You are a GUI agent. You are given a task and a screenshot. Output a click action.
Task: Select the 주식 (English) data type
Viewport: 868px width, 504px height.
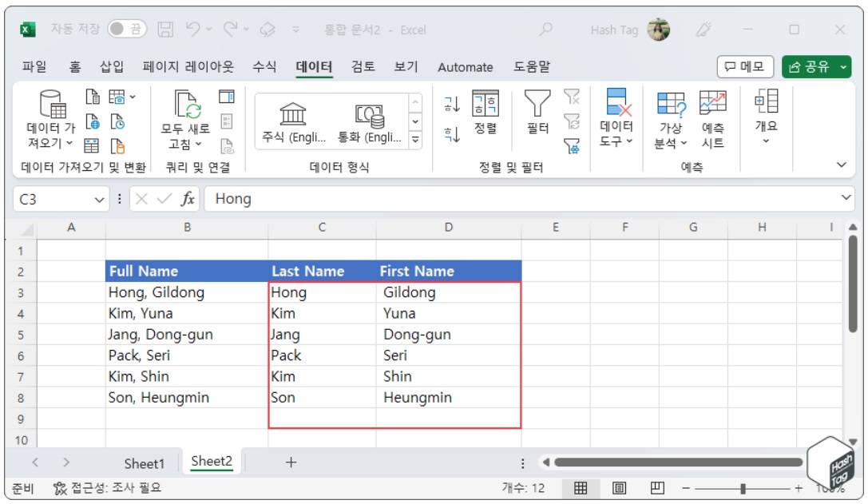(293, 122)
